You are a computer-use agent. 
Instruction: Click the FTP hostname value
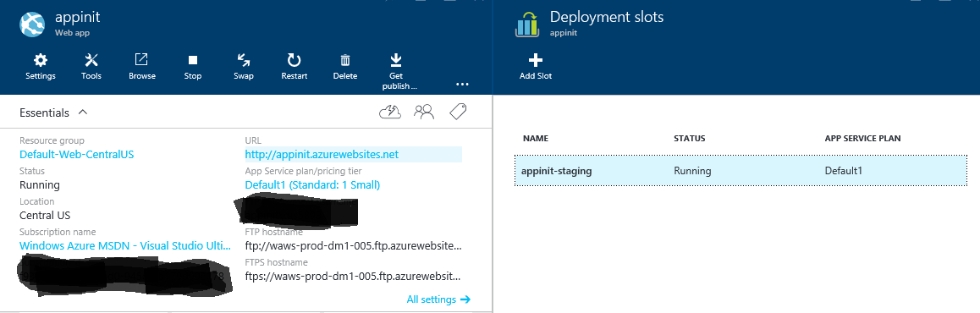[x=354, y=245]
